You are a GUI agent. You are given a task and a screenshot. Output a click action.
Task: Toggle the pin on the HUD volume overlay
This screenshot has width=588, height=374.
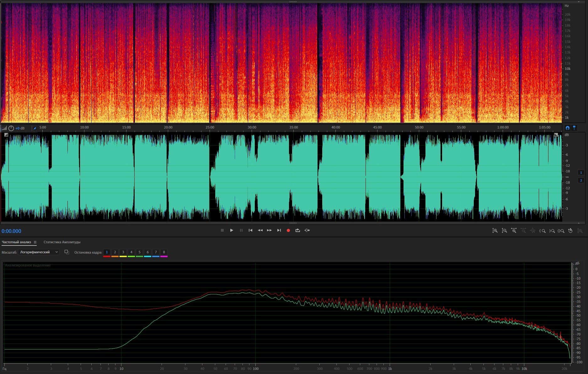(35, 128)
